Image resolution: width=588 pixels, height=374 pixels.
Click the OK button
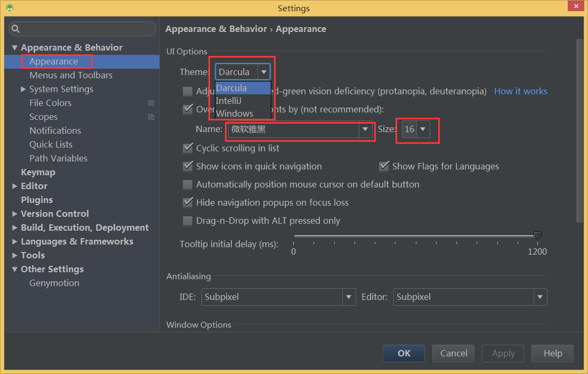click(404, 353)
